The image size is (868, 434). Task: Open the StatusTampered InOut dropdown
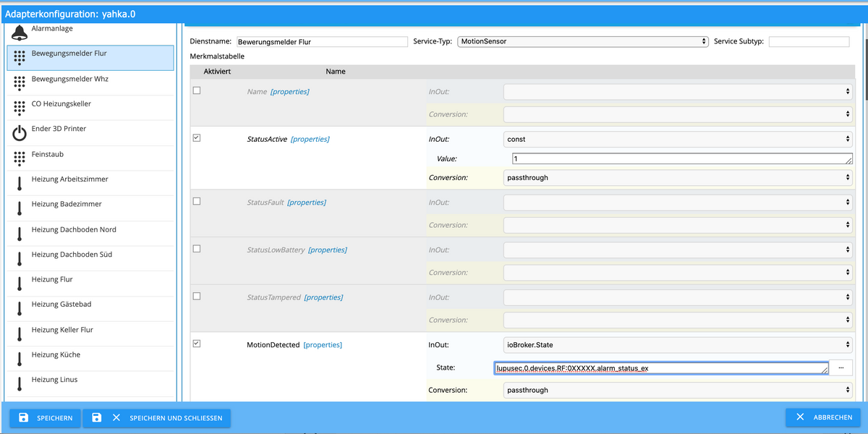pyautogui.click(x=678, y=297)
